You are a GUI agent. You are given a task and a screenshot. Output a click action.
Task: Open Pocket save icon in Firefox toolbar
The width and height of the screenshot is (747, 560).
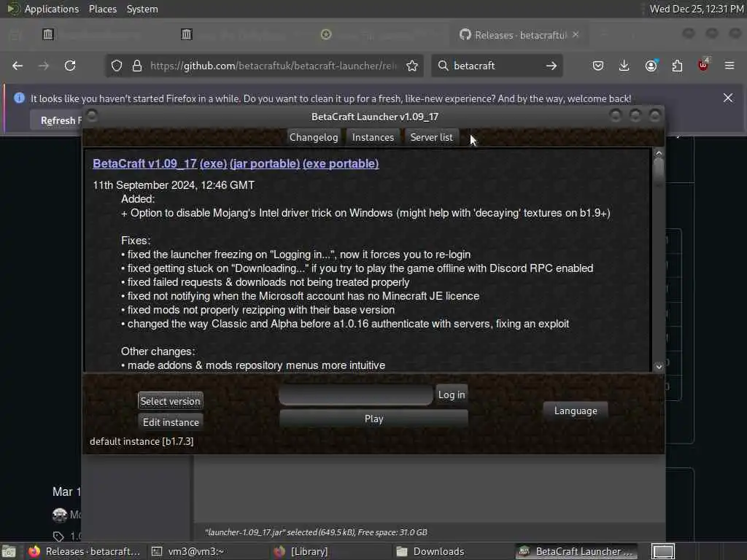[598, 66]
